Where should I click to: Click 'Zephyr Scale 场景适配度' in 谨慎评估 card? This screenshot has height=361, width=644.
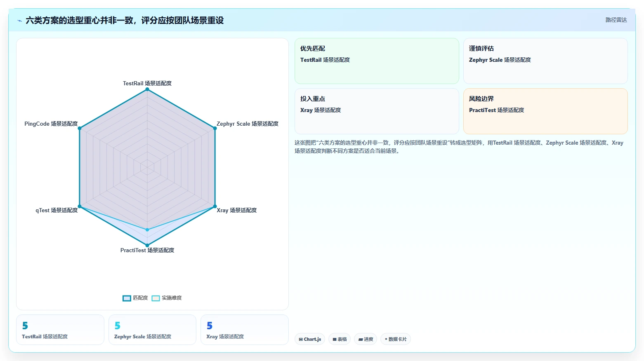[500, 60]
